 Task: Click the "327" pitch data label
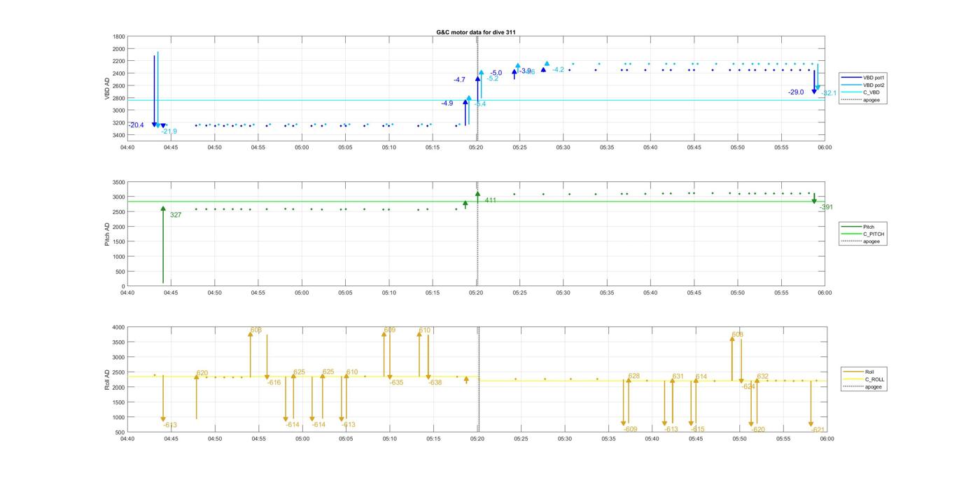[176, 215]
